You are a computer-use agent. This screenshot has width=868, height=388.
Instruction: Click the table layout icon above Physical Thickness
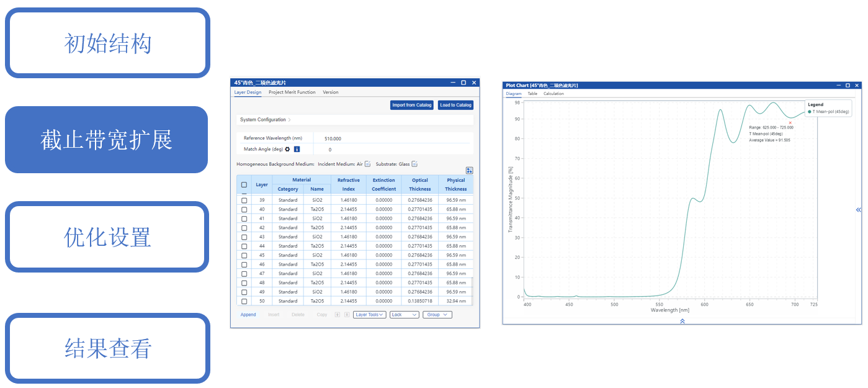point(469,171)
